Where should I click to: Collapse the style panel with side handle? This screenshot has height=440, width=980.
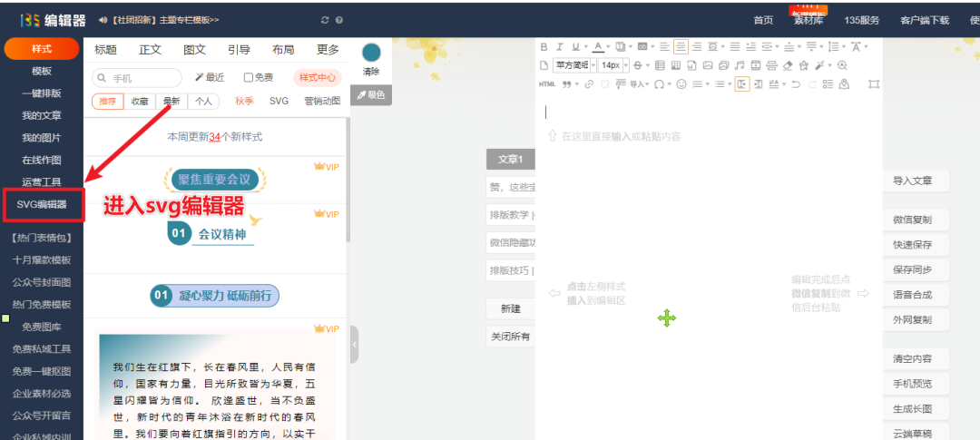point(355,344)
